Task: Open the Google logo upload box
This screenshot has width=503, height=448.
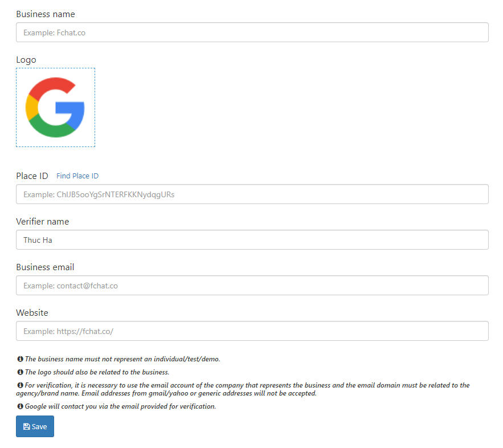Action: pos(55,108)
